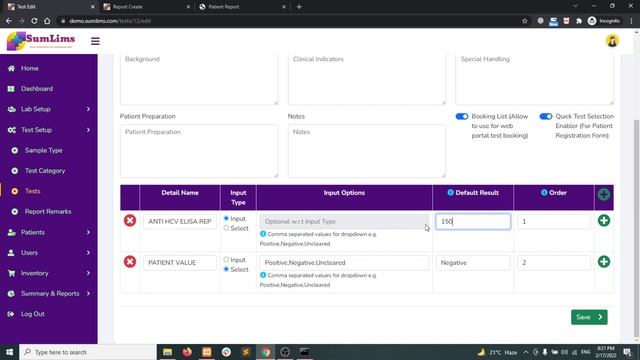Expand the Patients menu
The height and width of the screenshot is (360, 640).
[49, 232]
